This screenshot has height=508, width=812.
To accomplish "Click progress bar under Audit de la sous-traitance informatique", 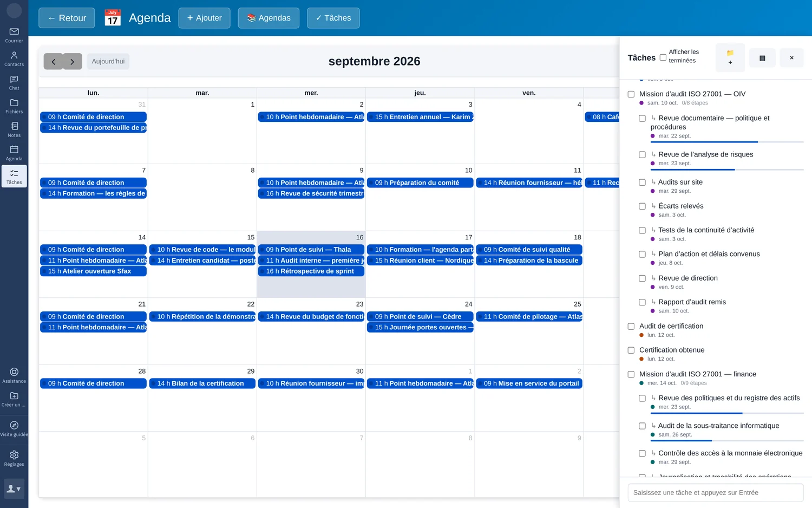I will [x=727, y=440].
